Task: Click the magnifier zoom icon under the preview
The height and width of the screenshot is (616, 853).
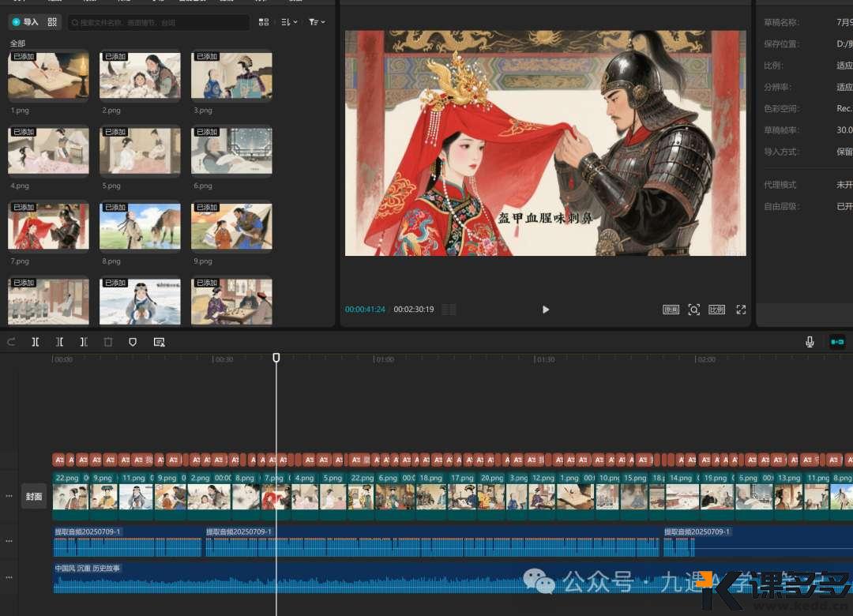Action: point(693,310)
